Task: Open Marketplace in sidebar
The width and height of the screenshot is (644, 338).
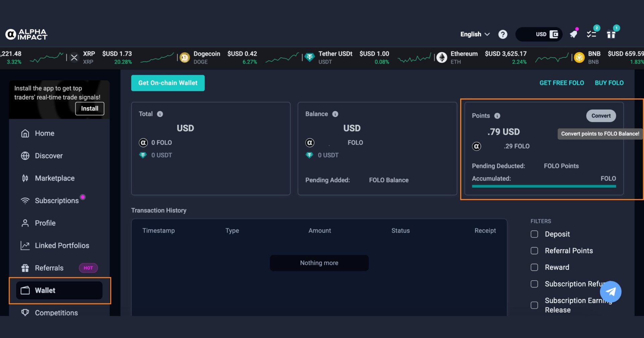Action: click(59, 178)
